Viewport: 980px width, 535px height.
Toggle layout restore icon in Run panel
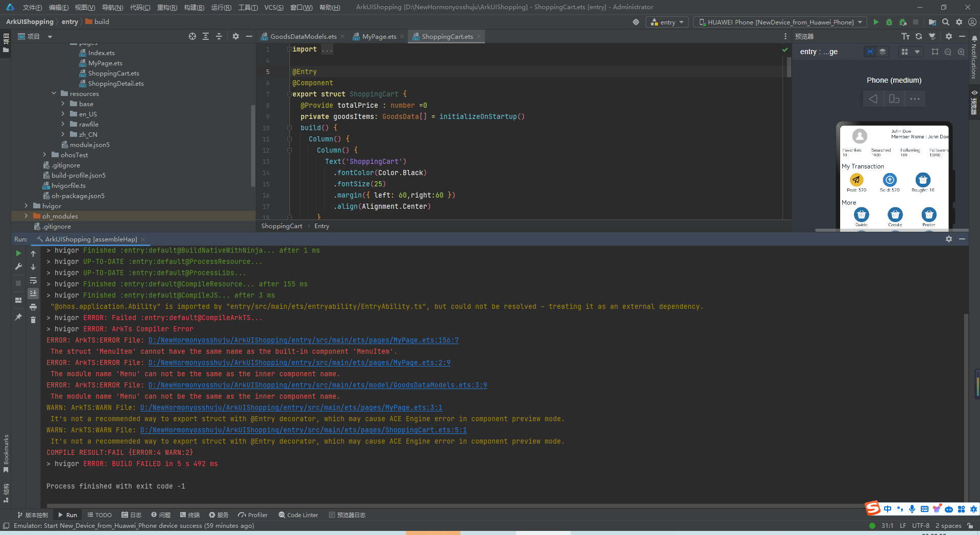(x=18, y=300)
